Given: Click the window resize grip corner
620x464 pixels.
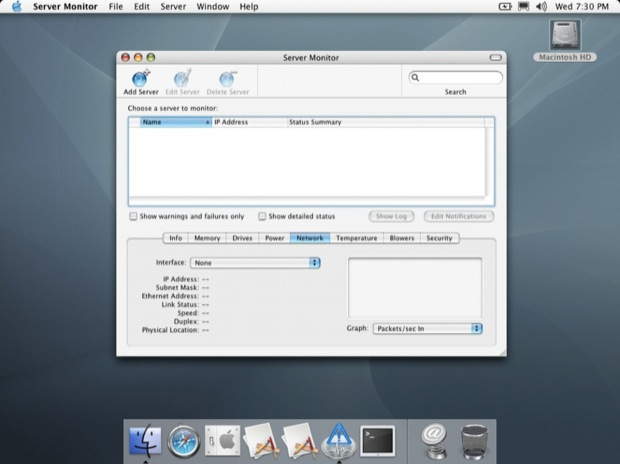Looking at the screenshot, I should pos(503,352).
